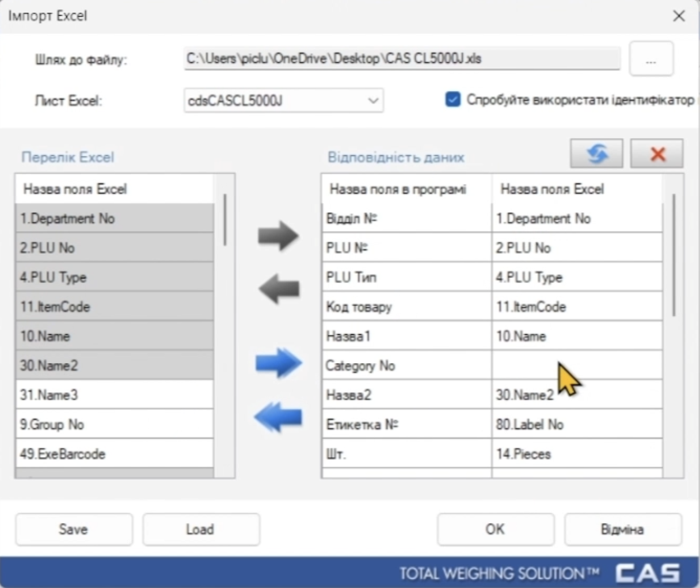
Task: Click the mapping table vertical scrollbar
Action: tap(674, 254)
